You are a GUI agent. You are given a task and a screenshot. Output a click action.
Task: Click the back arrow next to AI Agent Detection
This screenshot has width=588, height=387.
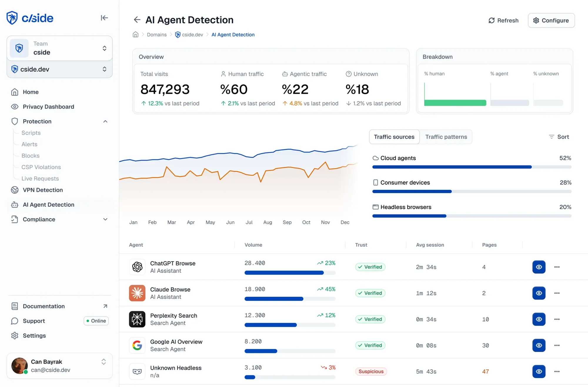point(137,20)
